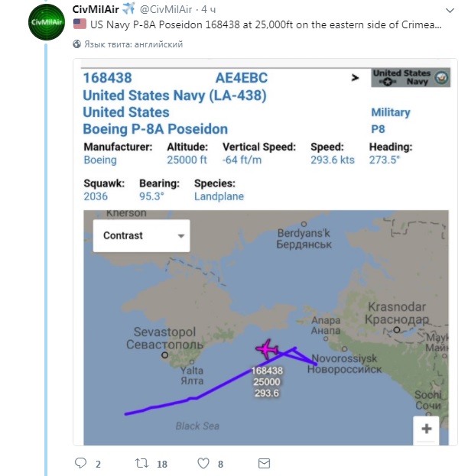The height and width of the screenshot is (476, 468).
Task: Open the Contrast map style dropdown
Action: point(141,236)
